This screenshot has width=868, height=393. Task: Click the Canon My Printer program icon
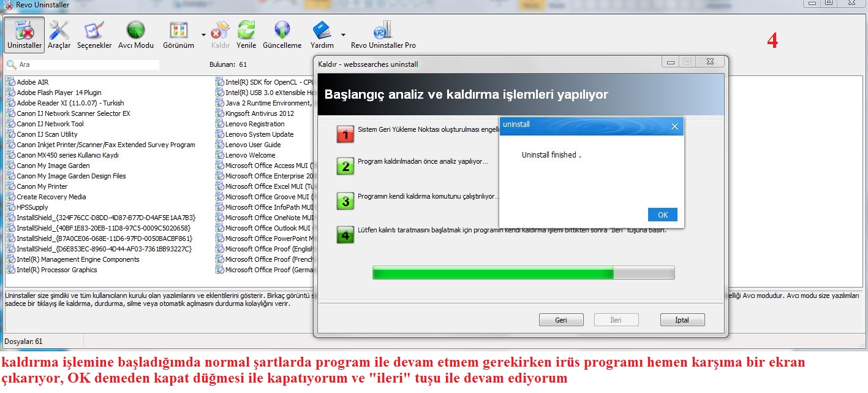[x=11, y=186]
